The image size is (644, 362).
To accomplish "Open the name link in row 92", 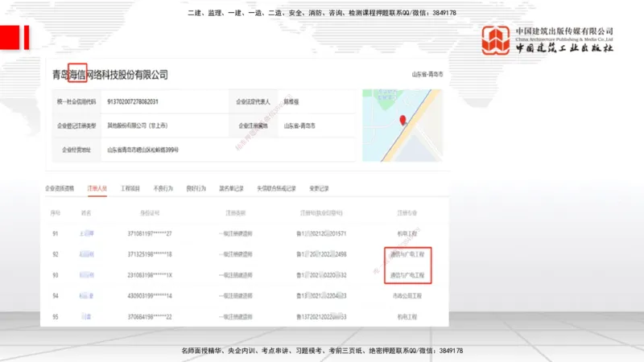I will point(86,254).
